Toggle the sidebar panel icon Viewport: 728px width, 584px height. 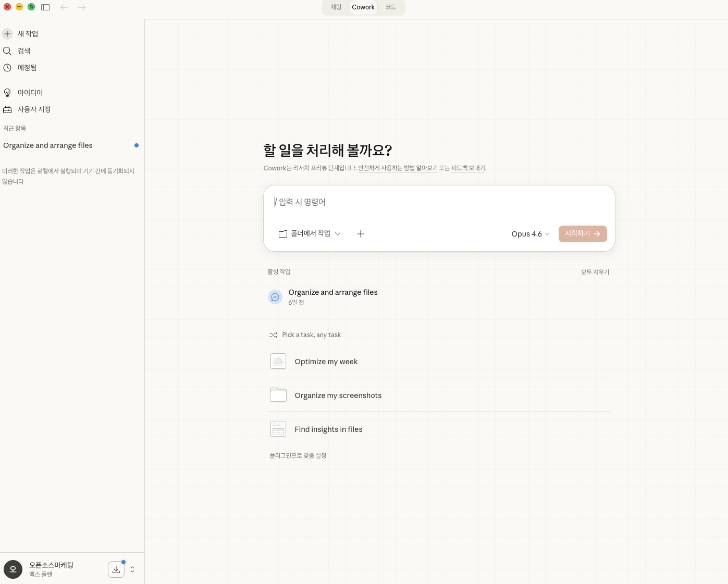[45, 7]
